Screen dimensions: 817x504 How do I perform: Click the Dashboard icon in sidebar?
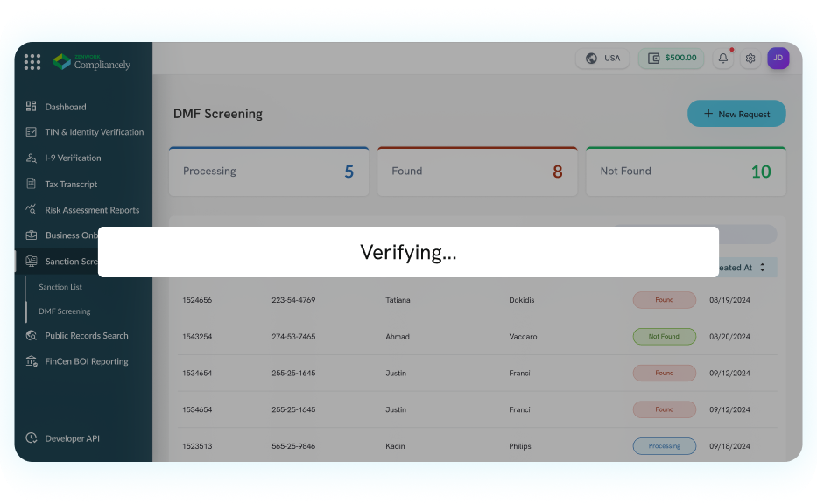pos(32,107)
